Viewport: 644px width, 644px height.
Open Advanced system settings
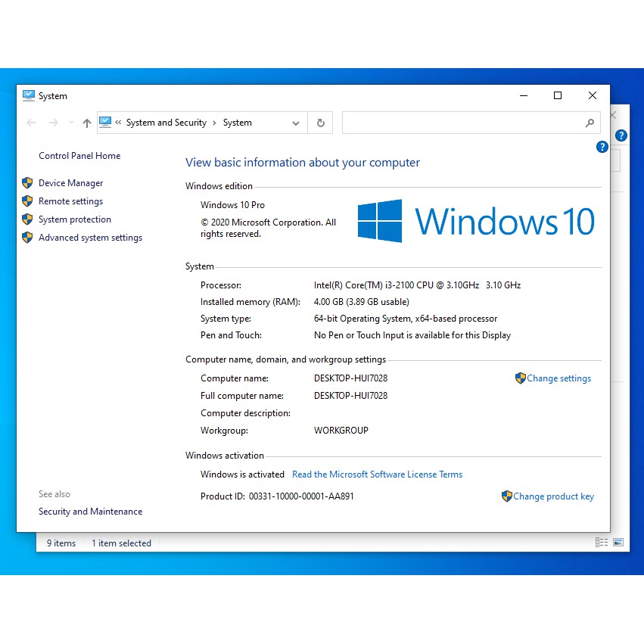click(x=90, y=238)
